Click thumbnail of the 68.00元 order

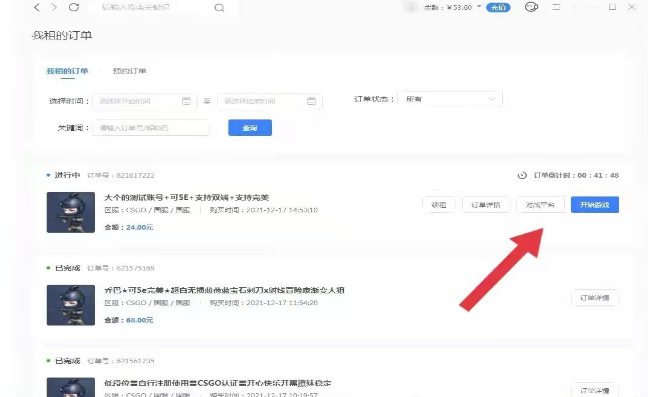tap(71, 305)
